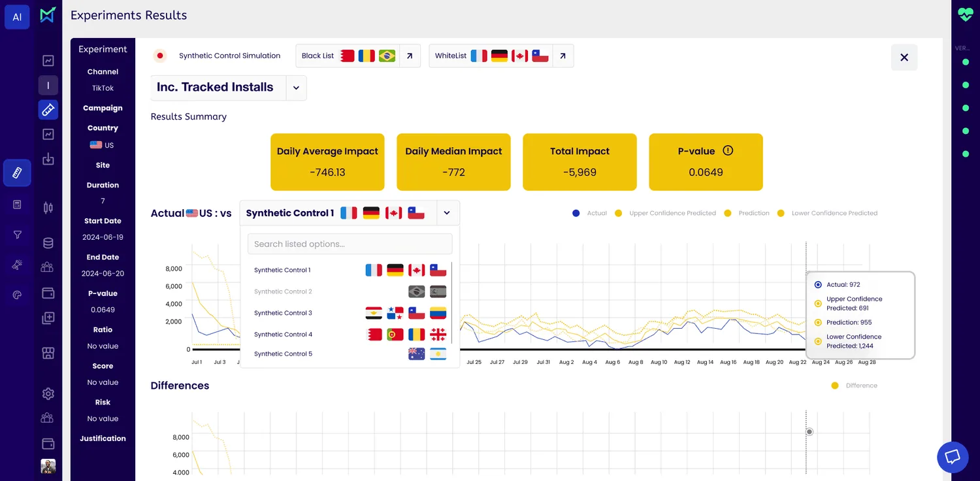Choose Synthetic Control 1 option in list
Image resolution: width=980 pixels, height=481 pixels.
click(350, 270)
